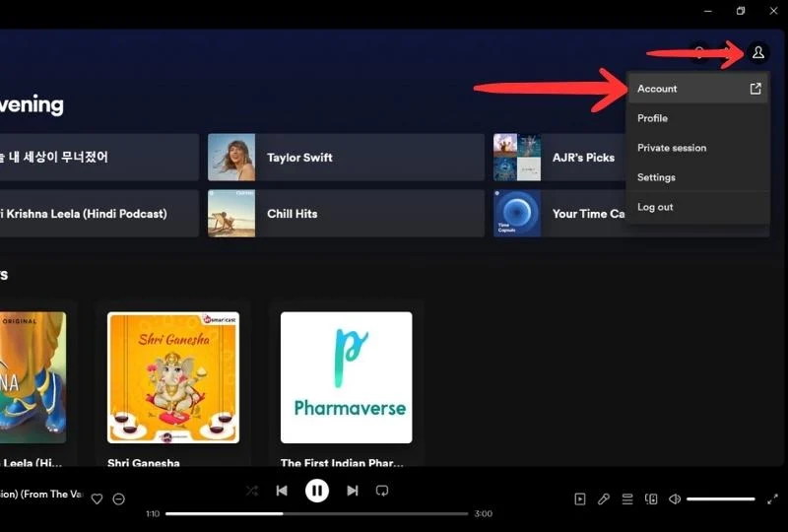Viewport: 788px width, 532px height.
Task: Open the Pharmaverse podcast cover
Action: [346, 377]
